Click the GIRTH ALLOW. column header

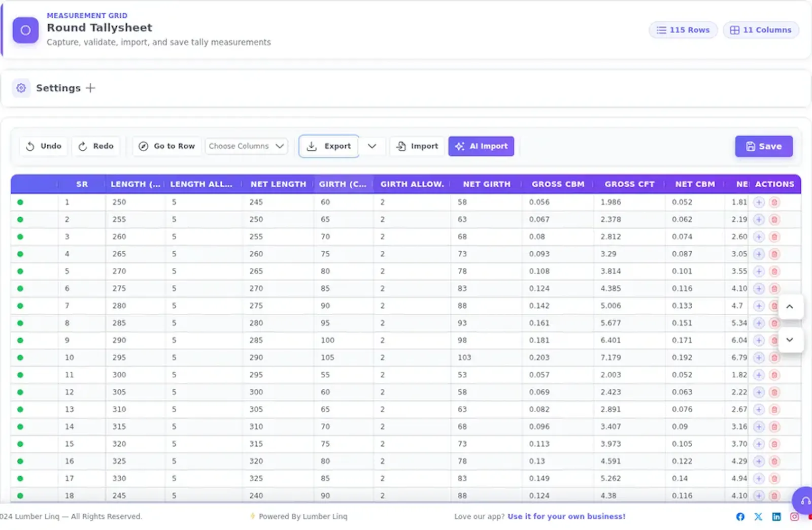(x=412, y=184)
